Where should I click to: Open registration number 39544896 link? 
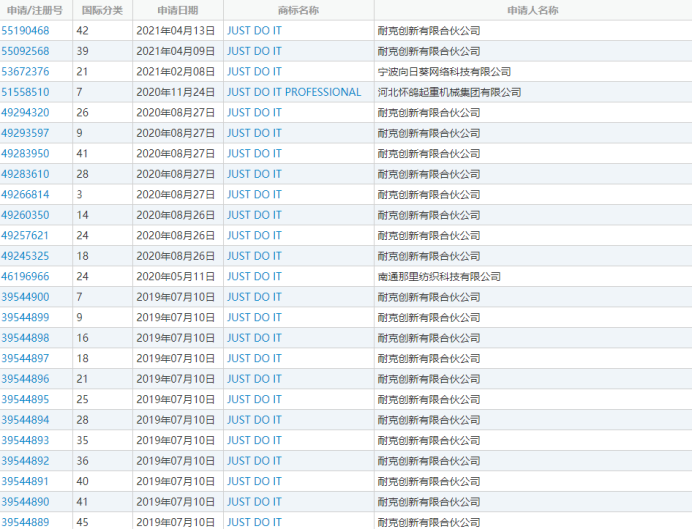pyautogui.click(x=25, y=379)
